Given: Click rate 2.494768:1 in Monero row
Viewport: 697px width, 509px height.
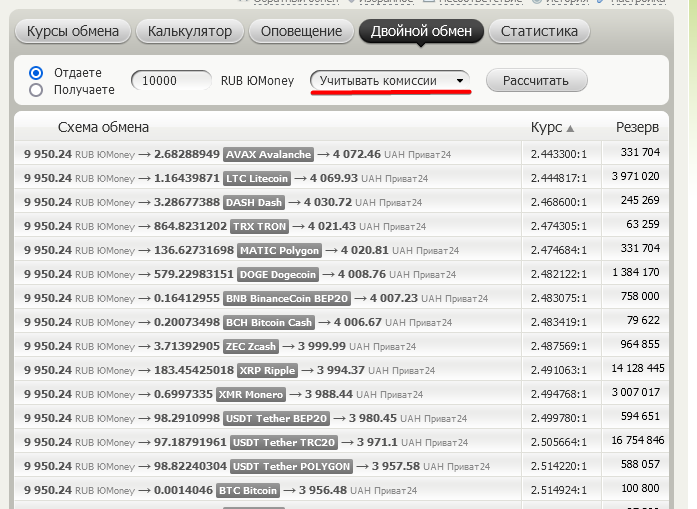Looking at the screenshot, I should [x=559, y=394].
